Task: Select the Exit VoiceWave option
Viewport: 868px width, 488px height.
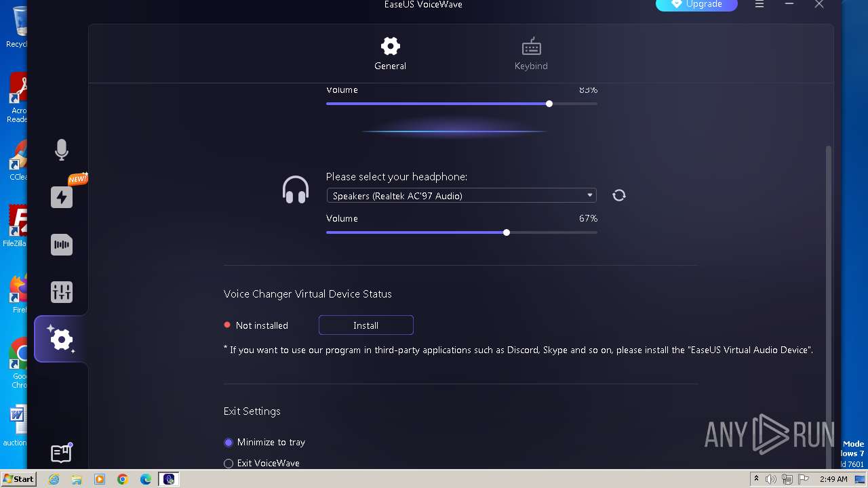Action: click(262, 463)
